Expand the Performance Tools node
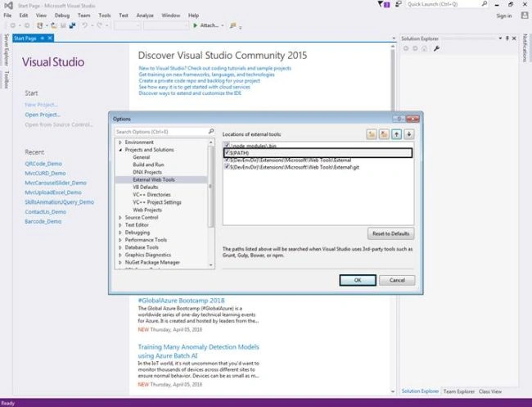Screen dimensions: 532x407 (120, 240)
